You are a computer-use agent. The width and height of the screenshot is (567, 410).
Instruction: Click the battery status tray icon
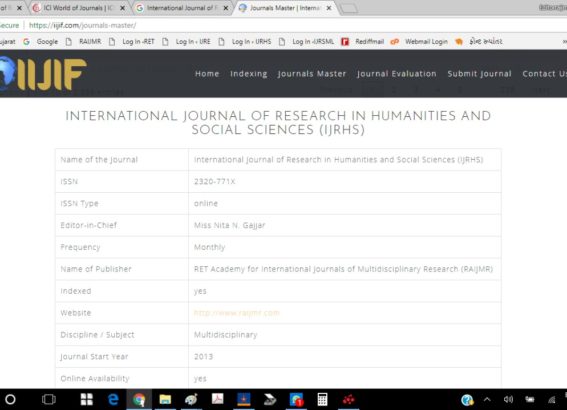pos(530,400)
